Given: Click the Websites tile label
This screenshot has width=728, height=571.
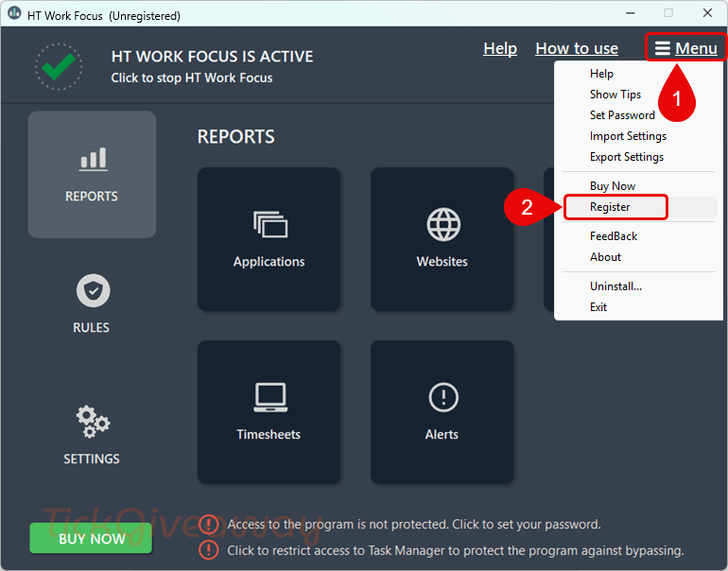Looking at the screenshot, I should (442, 262).
